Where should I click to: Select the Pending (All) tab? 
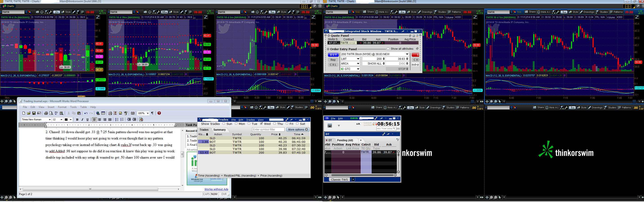point(345,140)
